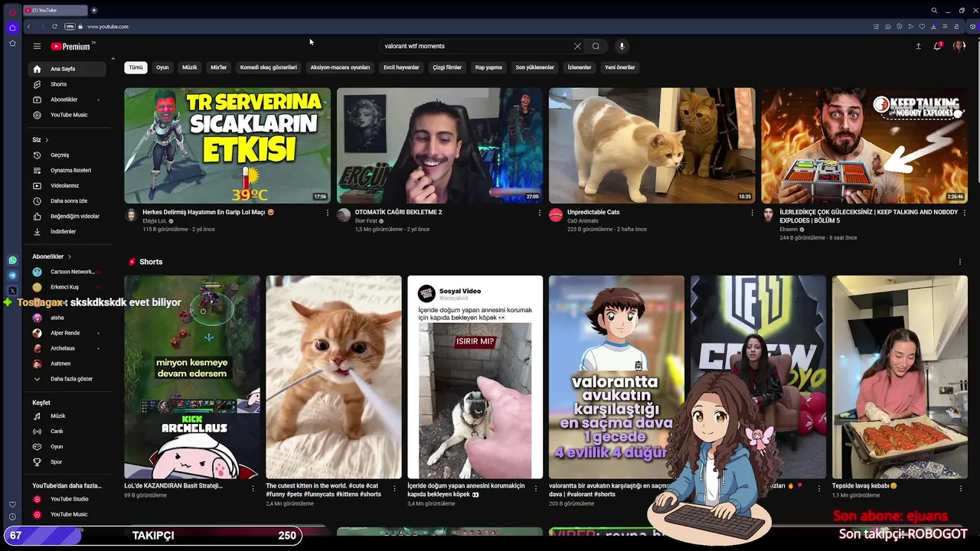This screenshot has width=980, height=551.
Task: Select Yeni öneriler filter chip
Action: coord(620,67)
